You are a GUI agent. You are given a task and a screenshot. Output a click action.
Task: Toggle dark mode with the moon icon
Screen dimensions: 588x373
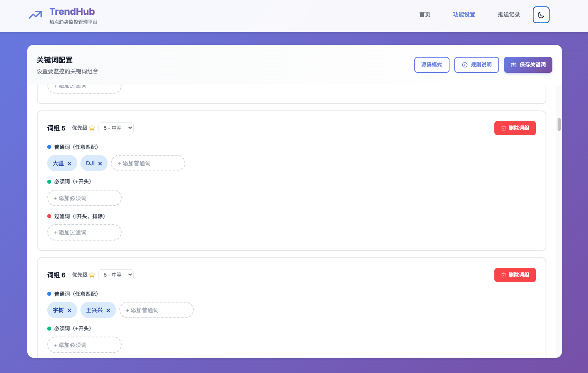point(541,15)
